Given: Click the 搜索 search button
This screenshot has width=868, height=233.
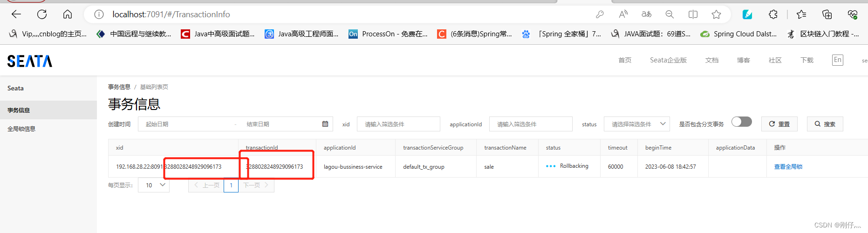Looking at the screenshot, I should (x=825, y=124).
